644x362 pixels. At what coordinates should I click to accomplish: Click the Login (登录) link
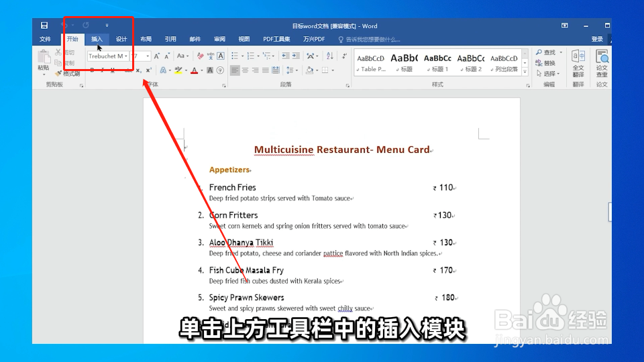click(597, 39)
